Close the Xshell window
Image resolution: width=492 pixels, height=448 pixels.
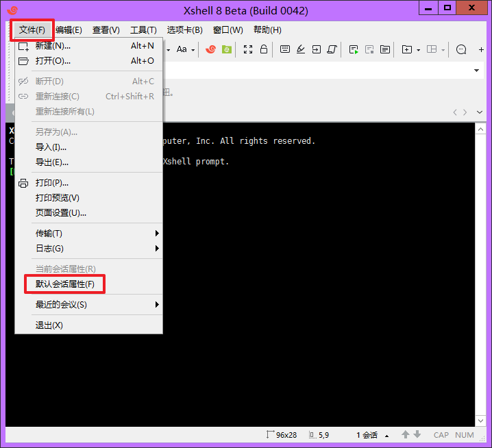pyautogui.click(x=471, y=8)
